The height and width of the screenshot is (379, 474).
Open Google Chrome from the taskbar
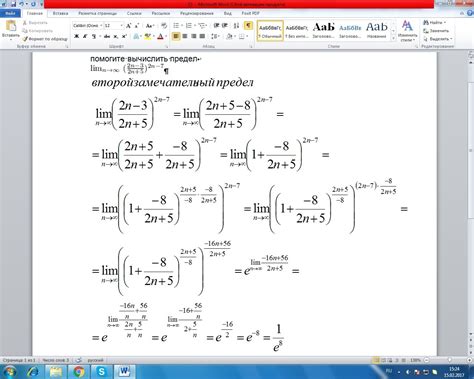pos(79,371)
